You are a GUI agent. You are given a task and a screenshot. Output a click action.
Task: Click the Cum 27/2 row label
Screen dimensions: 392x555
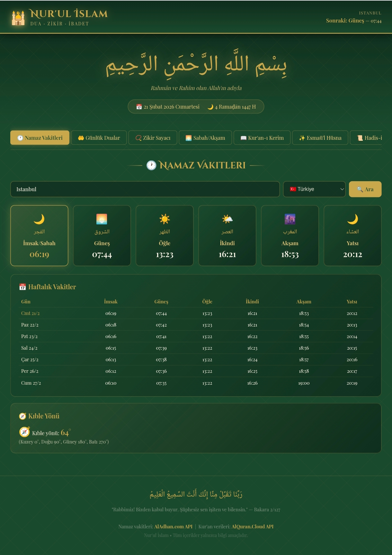tap(31, 383)
